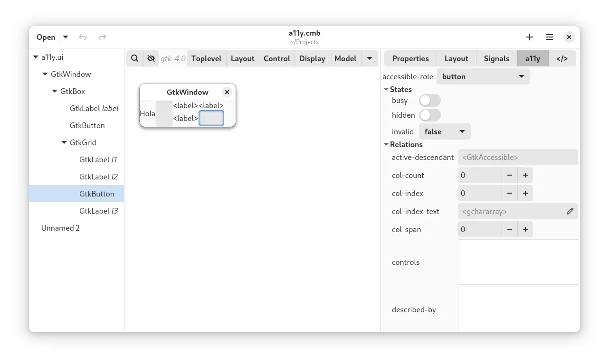Image resolution: width=609 pixels, height=364 pixels.
Task: Click the search icon in the toolbar
Action: point(135,58)
